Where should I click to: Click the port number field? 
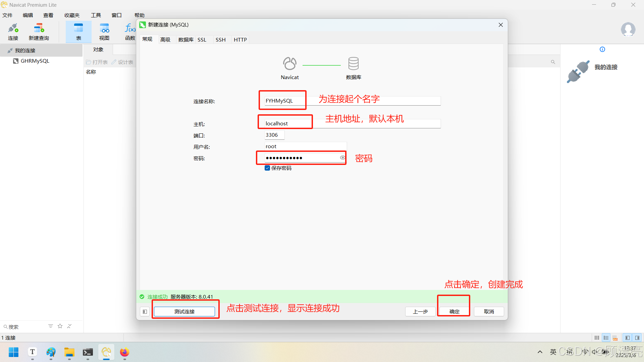(x=274, y=135)
